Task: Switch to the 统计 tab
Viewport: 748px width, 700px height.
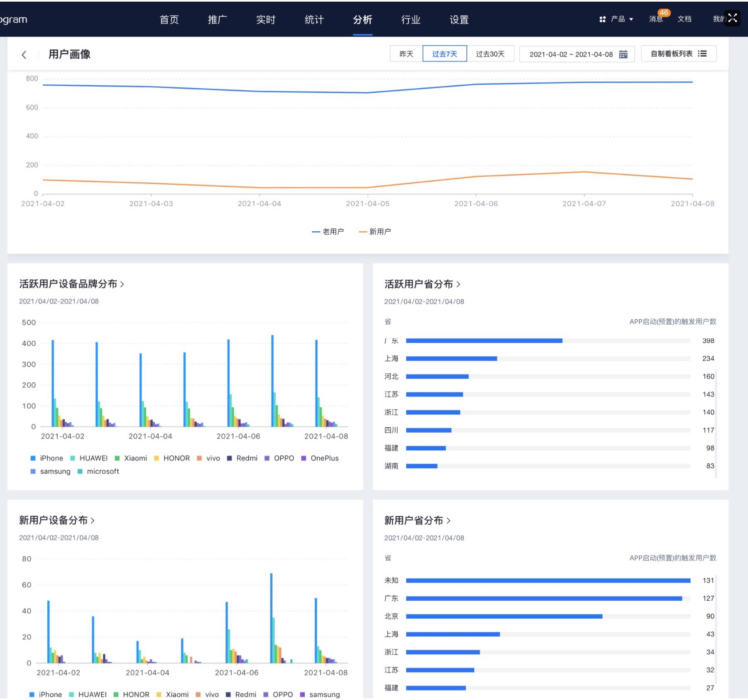Action: click(314, 20)
